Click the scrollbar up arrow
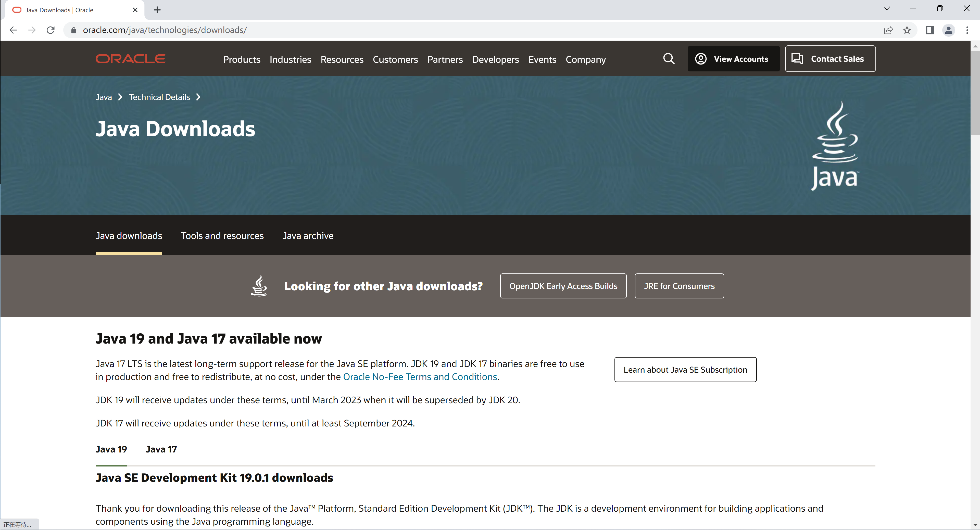The width and height of the screenshot is (980, 530). [975, 46]
